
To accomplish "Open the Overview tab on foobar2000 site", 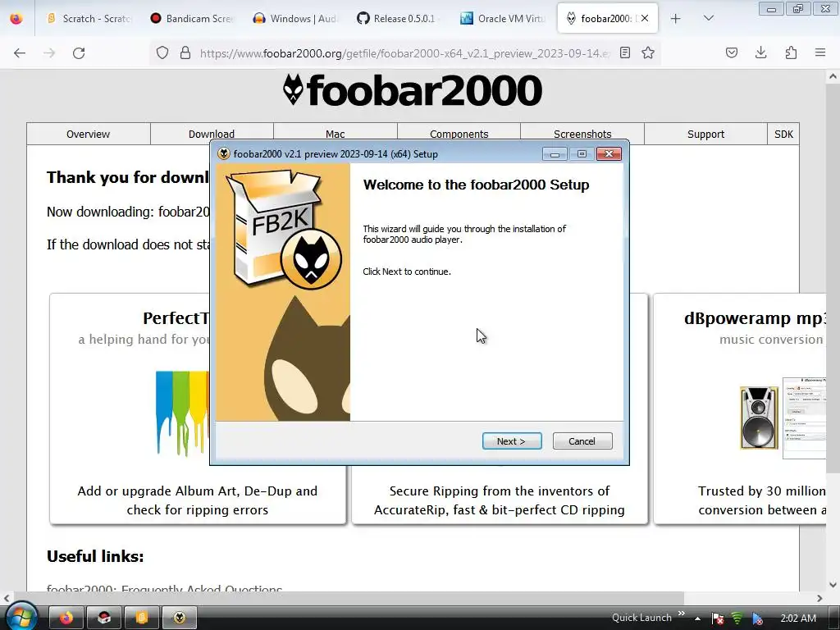I will (88, 134).
